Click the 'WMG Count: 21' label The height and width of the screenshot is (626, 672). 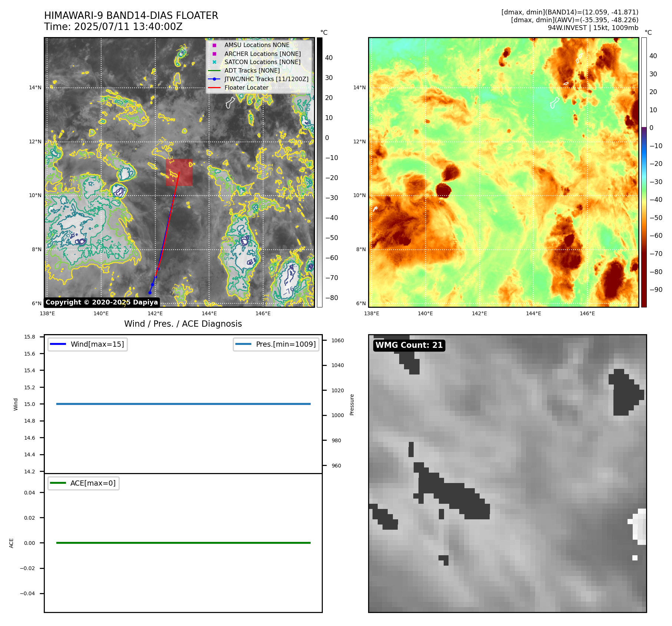click(x=409, y=345)
